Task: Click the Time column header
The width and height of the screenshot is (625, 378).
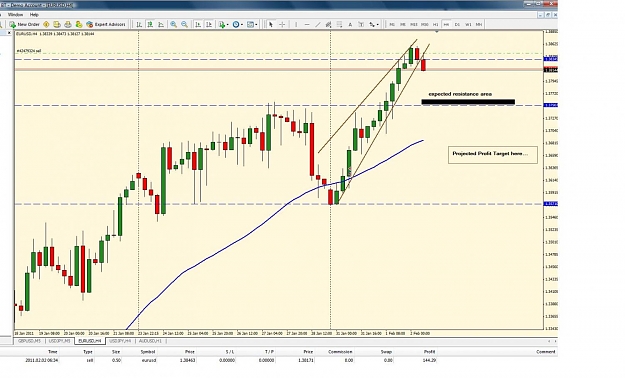Action: pos(53,352)
